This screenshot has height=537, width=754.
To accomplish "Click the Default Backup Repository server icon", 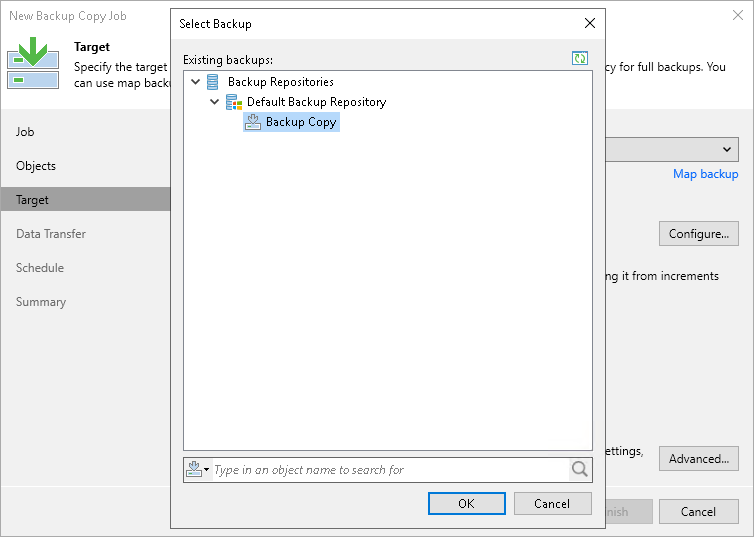I will (x=234, y=102).
